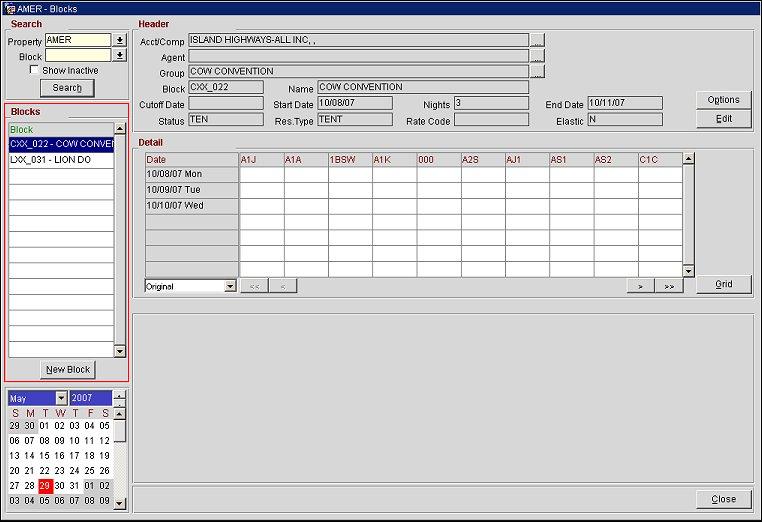Go to next column with > button

[640, 286]
